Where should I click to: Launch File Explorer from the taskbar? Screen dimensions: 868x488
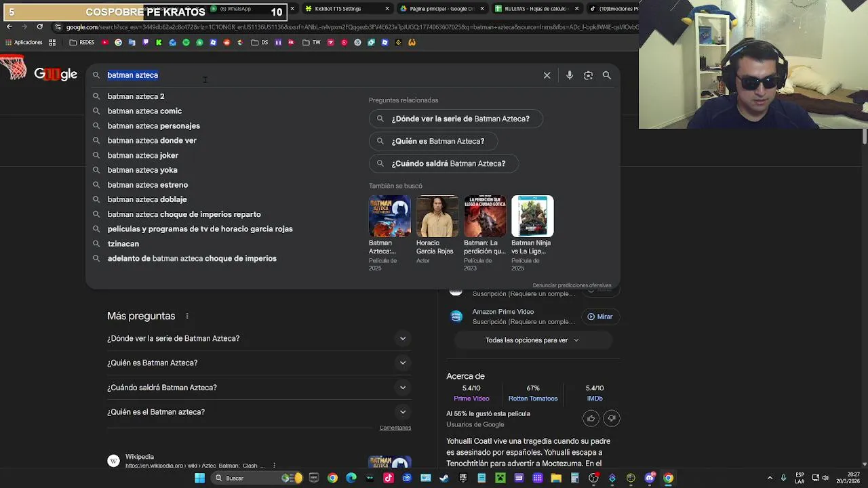556,478
